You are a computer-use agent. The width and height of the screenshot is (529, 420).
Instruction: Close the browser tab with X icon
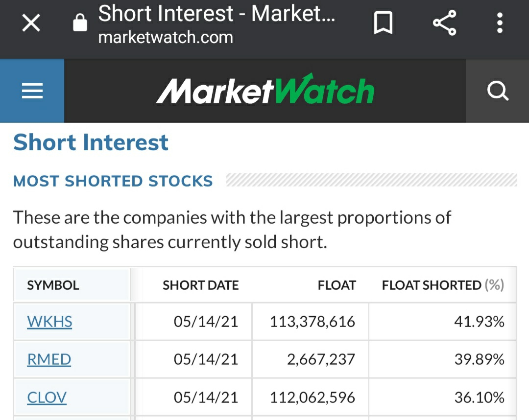point(31,23)
